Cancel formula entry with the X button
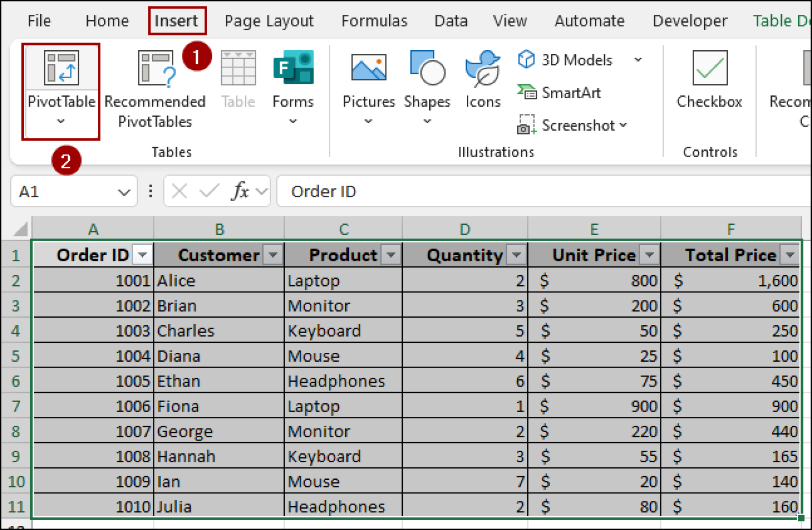Viewport: 812px width, 530px height. [179, 191]
